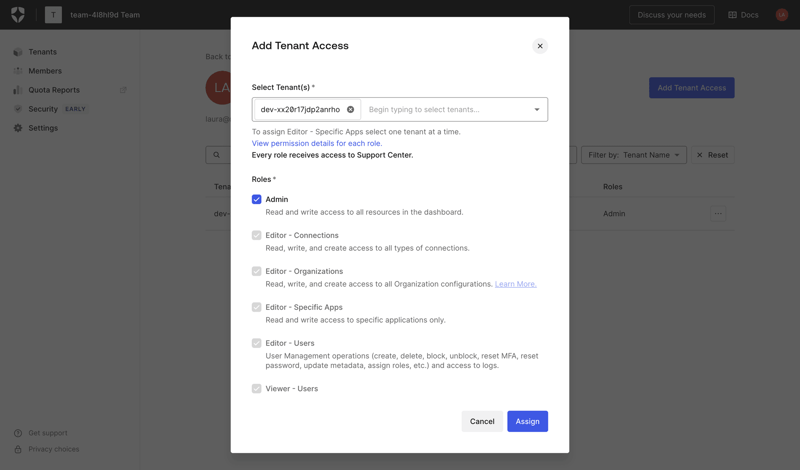The height and width of the screenshot is (470, 800).
Task: Click the background Add Tenant Access button
Action: click(x=691, y=88)
